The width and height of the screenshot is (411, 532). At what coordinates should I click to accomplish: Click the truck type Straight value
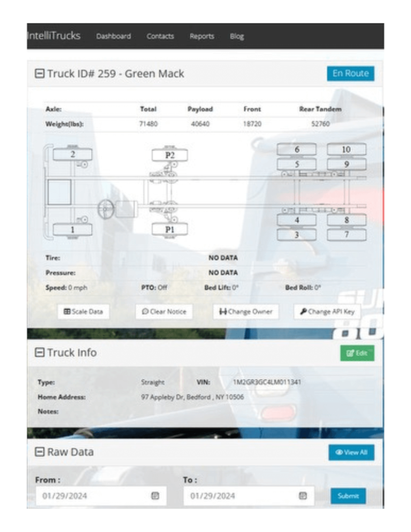click(x=153, y=382)
